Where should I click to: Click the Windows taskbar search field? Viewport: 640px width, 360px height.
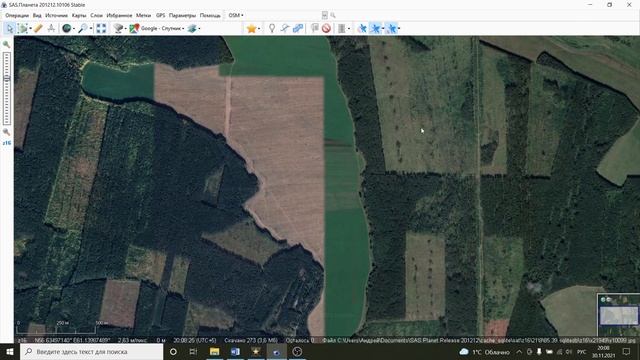click(91, 351)
